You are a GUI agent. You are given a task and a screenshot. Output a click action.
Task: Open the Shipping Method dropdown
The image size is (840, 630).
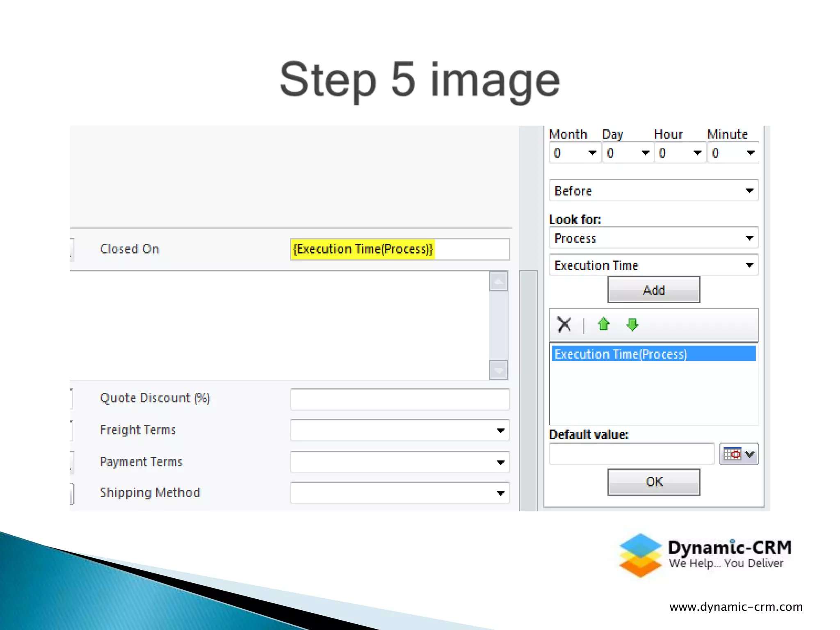point(400,493)
